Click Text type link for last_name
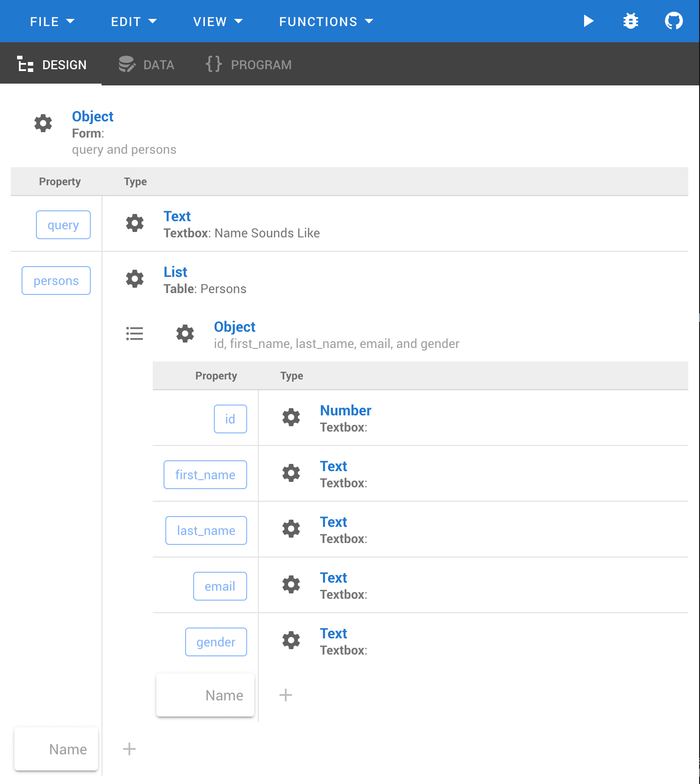700x784 pixels. tap(333, 522)
